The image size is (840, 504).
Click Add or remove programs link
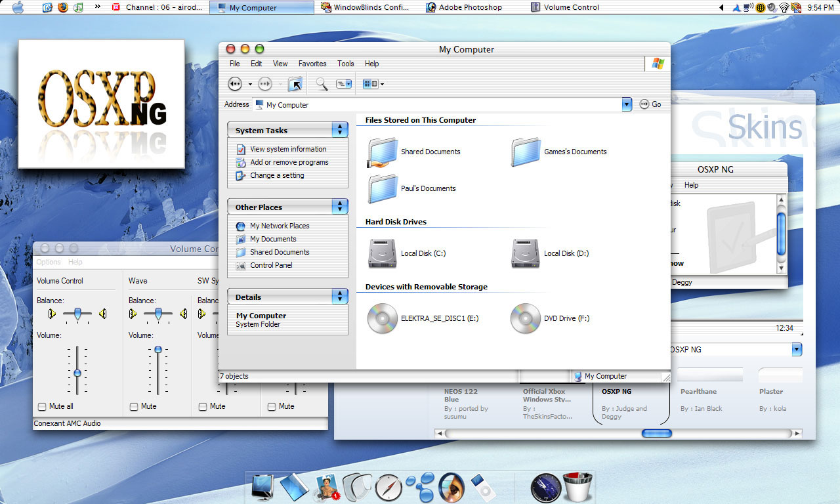point(289,162)
